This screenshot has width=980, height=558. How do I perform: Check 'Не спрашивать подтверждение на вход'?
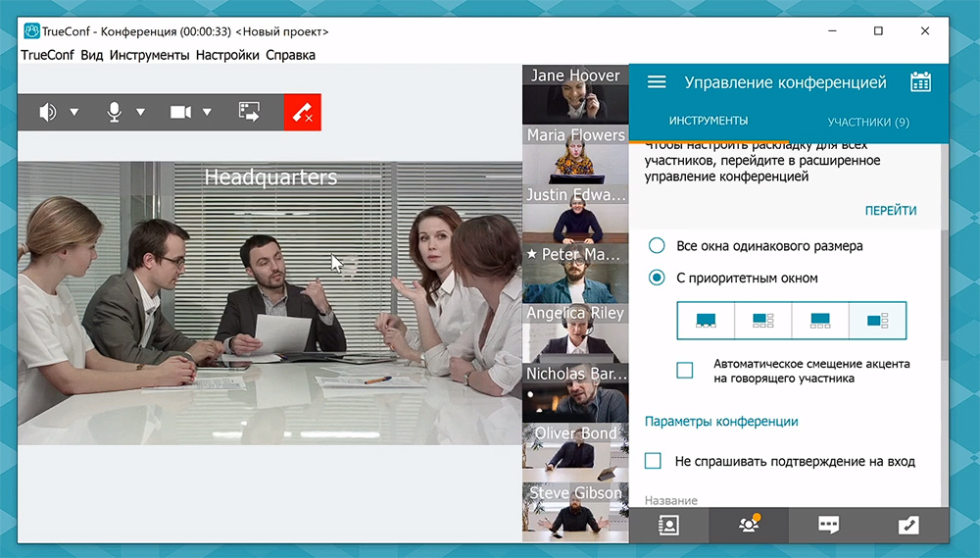[x=653, y=461]
